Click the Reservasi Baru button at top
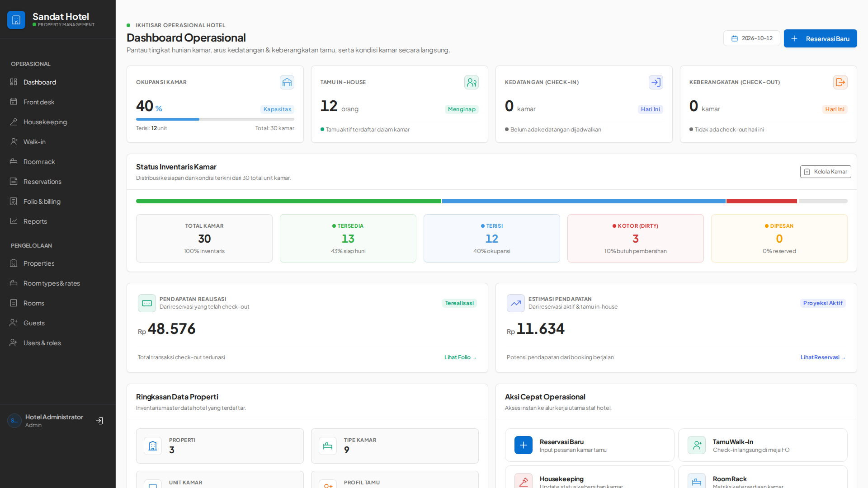 [821, 38]
